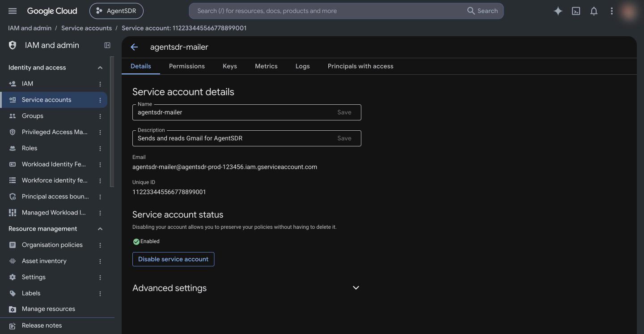Screen dimensions: 644x334
Task: Expand Advanced settings chevron
Action: click(356, 288)
